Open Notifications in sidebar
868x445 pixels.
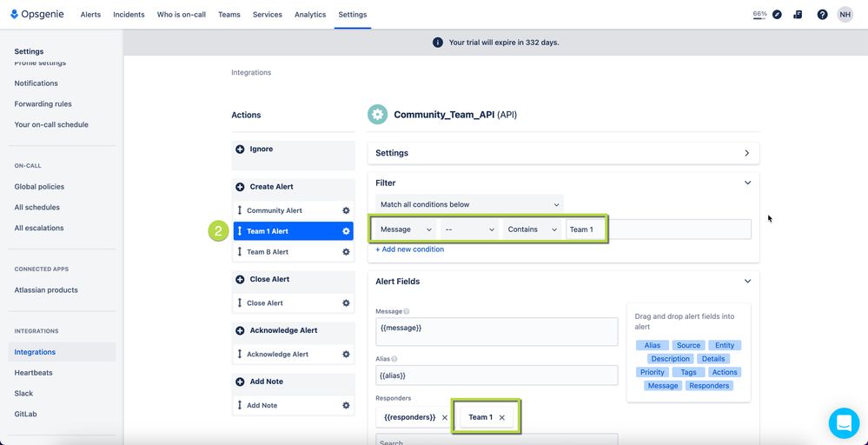(36, 83)
